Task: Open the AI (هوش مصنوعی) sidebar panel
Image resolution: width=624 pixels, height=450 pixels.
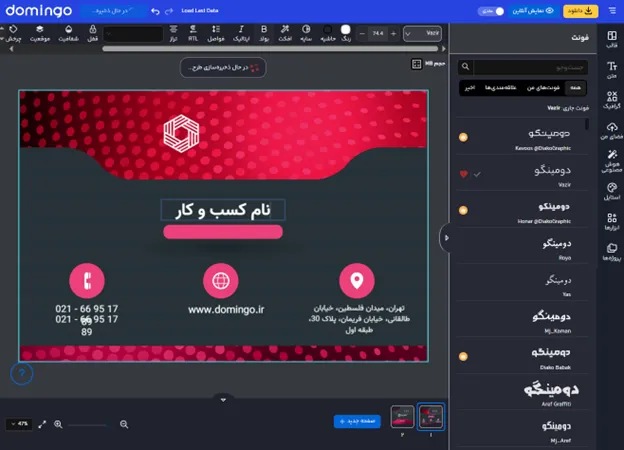Action: pos(611,164)
